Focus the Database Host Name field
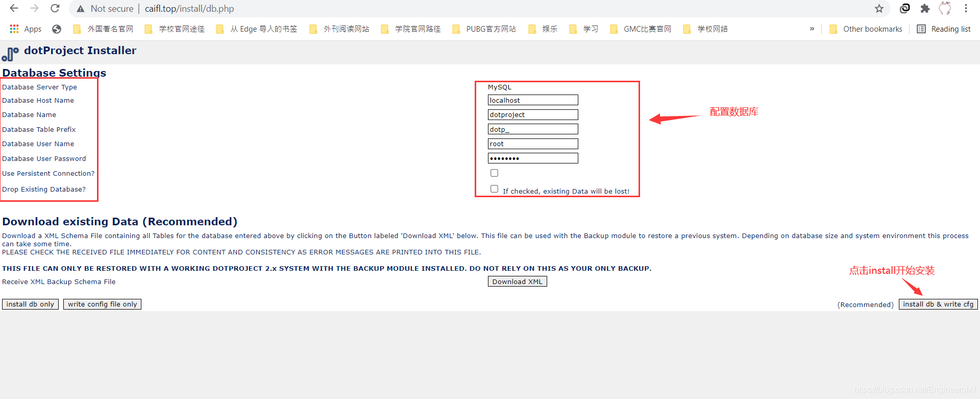Viewport: 980px width, 399px height. point(533,100)
